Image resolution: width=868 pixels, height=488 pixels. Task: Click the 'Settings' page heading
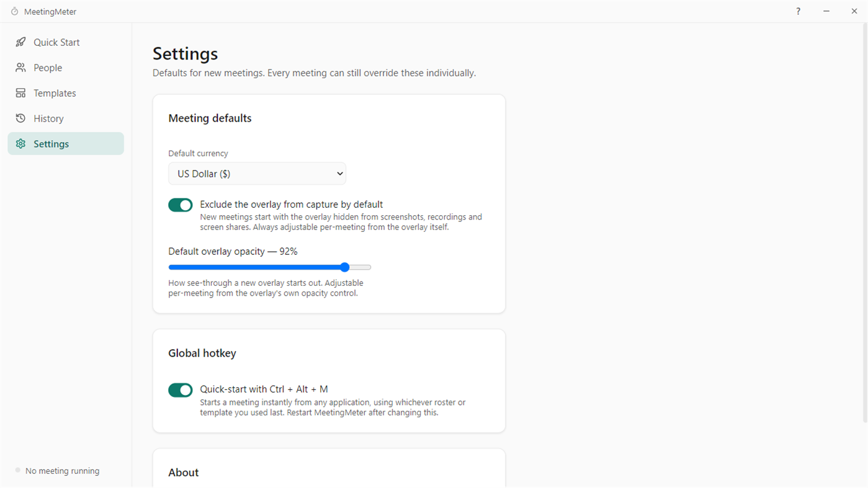point(185,54)
